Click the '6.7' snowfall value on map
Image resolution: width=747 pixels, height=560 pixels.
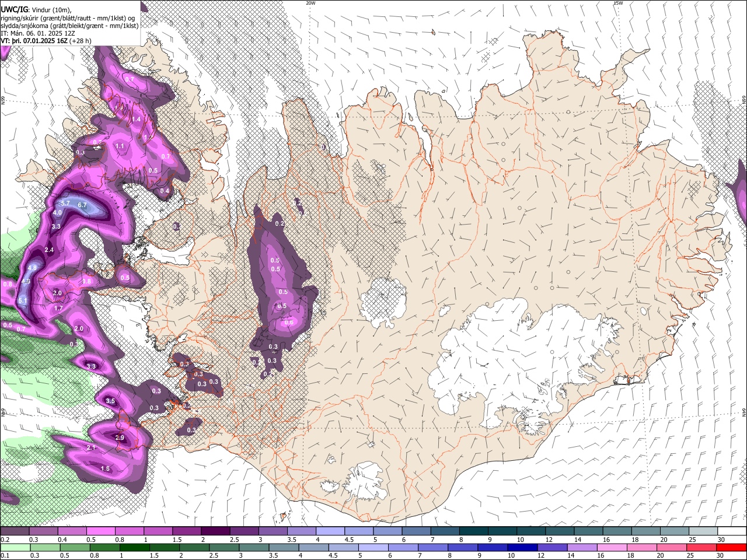[82, 205]
